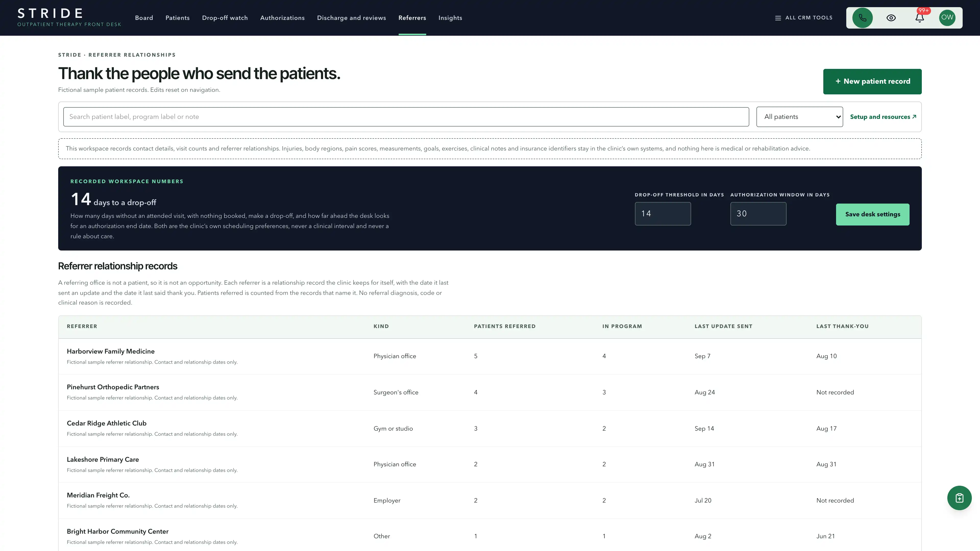Viewport: 980px width, 551px height.
Task: Click Jun 21 thank-you for Bright Harbor
Action: pos(826,536)
